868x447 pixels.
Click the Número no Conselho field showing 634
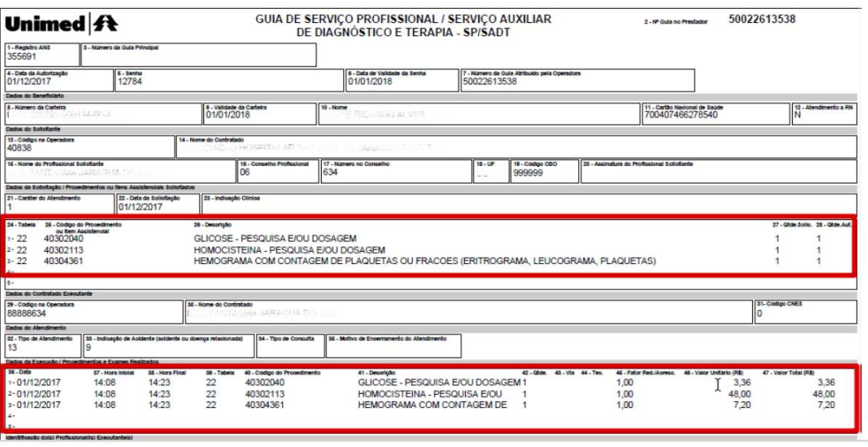pos(393,171)
